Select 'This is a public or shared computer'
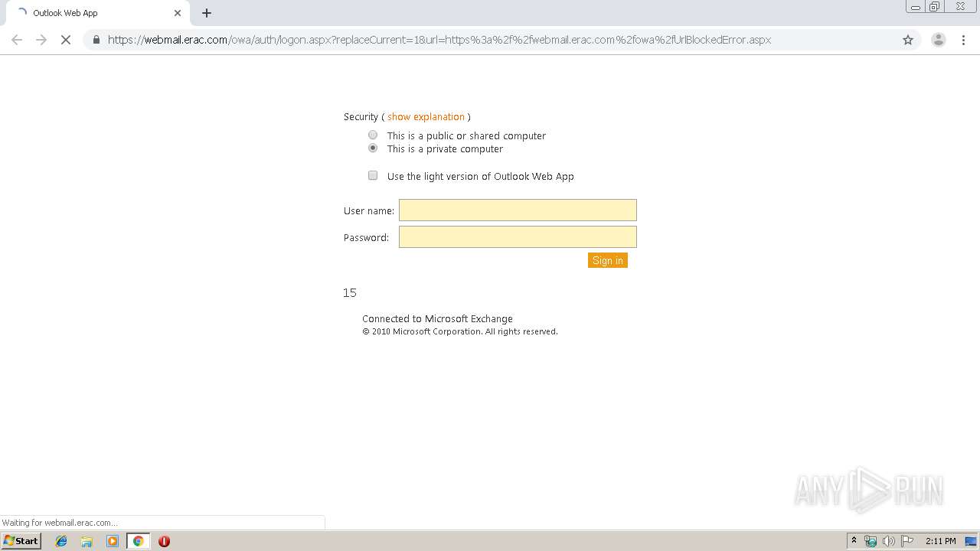The image size is (980, 551). [373, 135]
